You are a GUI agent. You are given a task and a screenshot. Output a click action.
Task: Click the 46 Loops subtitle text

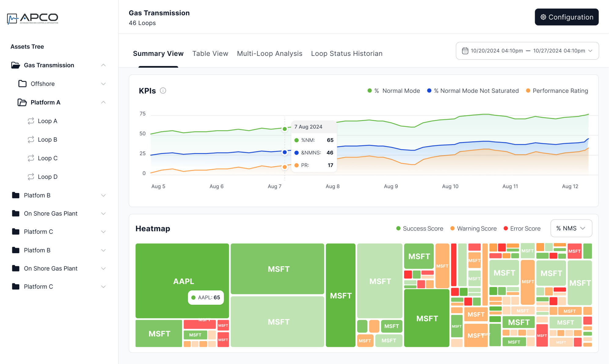142,23
